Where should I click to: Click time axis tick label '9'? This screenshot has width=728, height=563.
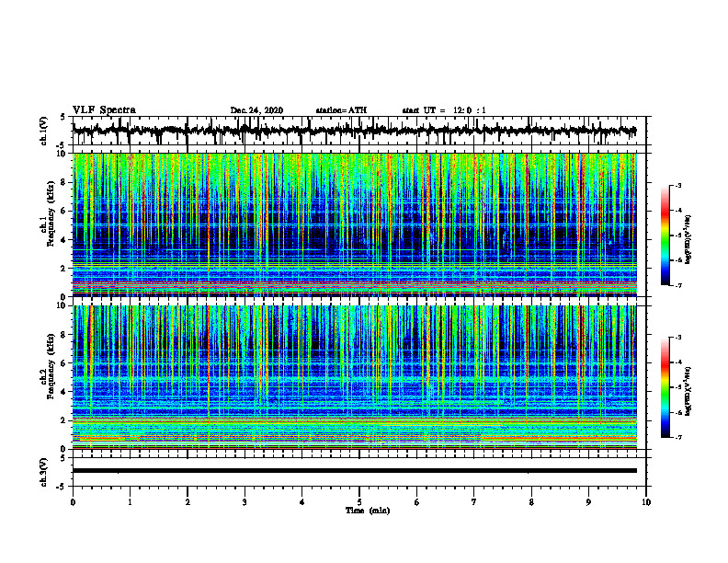click(588, 502)
